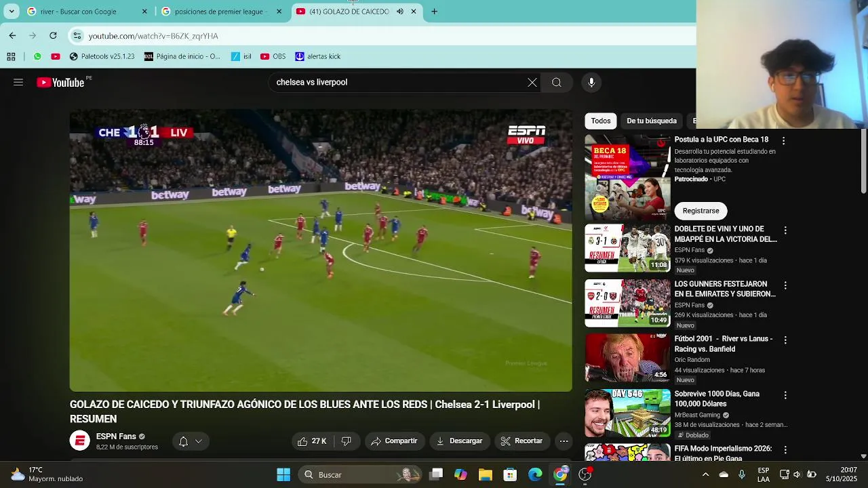Screen dimensions: 868x488
Task: Click the taskbar Buscar search box
Action: [361, 474]
